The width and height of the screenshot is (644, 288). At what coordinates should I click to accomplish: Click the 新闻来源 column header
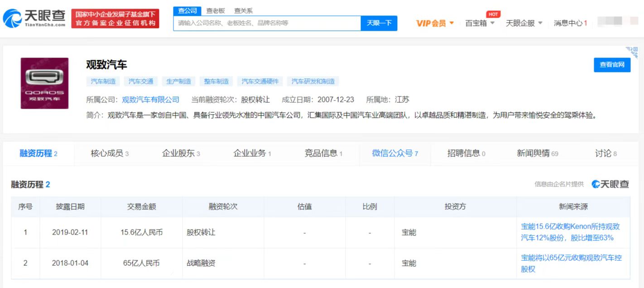(x=573, y=206)
